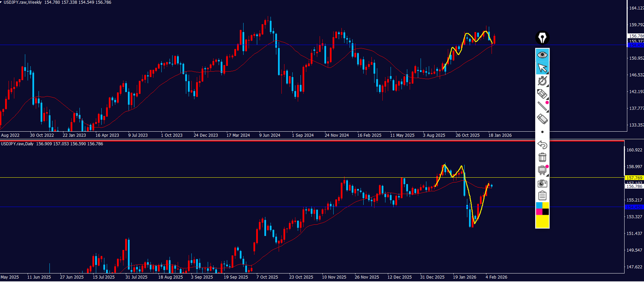Open the whiteboard easel option

[x=542, y=170]
